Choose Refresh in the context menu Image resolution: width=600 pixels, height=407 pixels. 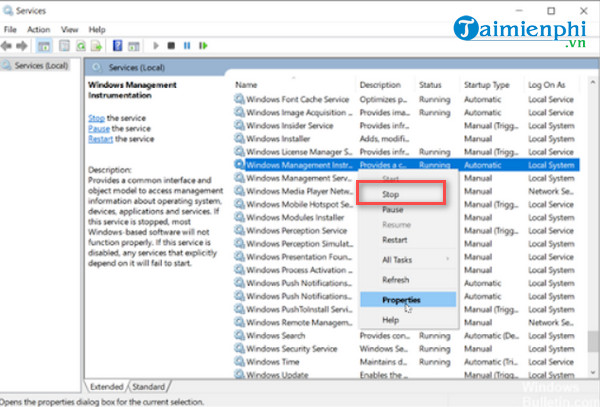[408, 280]
